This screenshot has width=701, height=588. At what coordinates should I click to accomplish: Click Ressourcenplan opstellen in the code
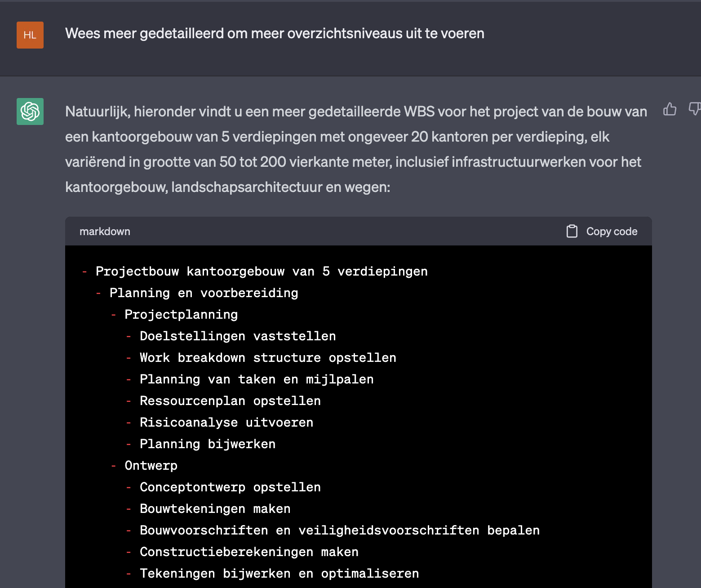(x=230, y=401)
